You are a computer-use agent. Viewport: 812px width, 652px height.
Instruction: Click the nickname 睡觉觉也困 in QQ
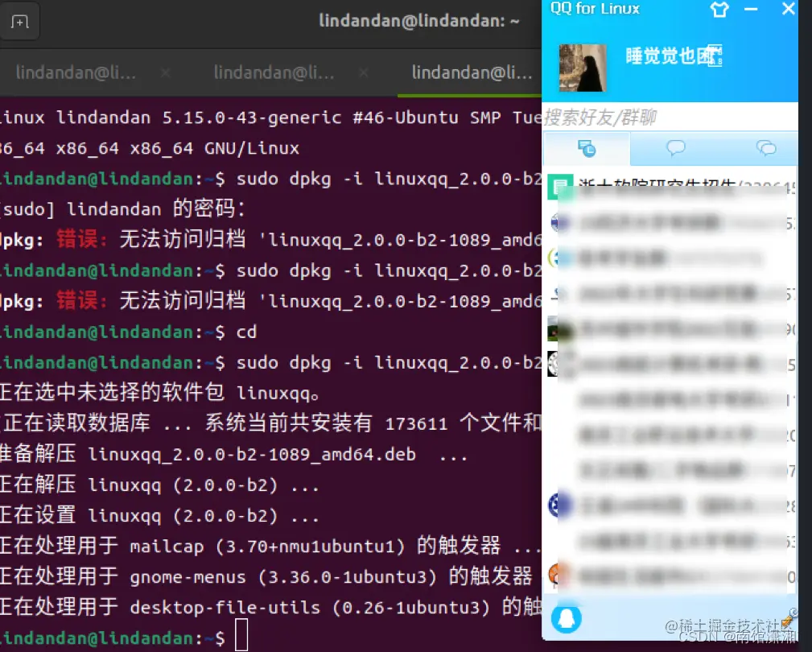click(x=672, y=56)
